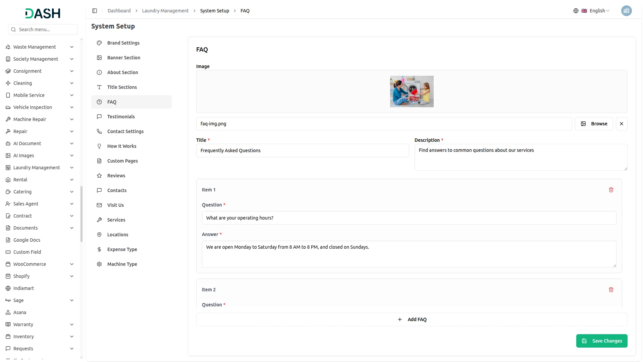This screenshot has width=644, height=362.
Task: Select the faq-img.png thumbnail preview
Action: [x=412, y=91]
